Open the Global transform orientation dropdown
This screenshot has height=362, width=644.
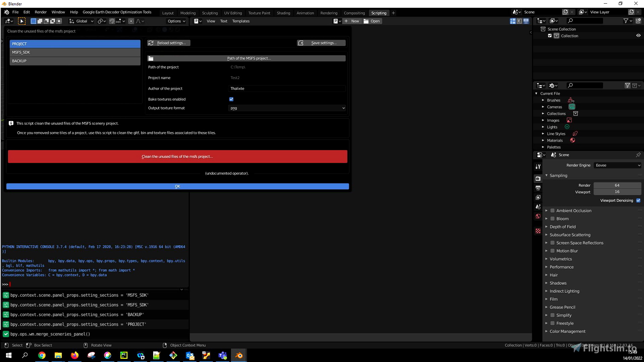[x=81, y=21]
